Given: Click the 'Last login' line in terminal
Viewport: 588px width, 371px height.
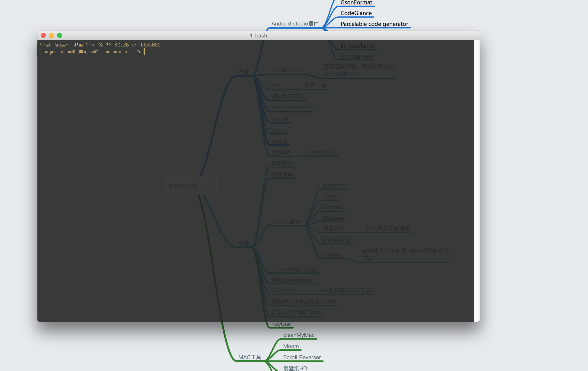Looking at the screenshot, I should pos(100,45).
